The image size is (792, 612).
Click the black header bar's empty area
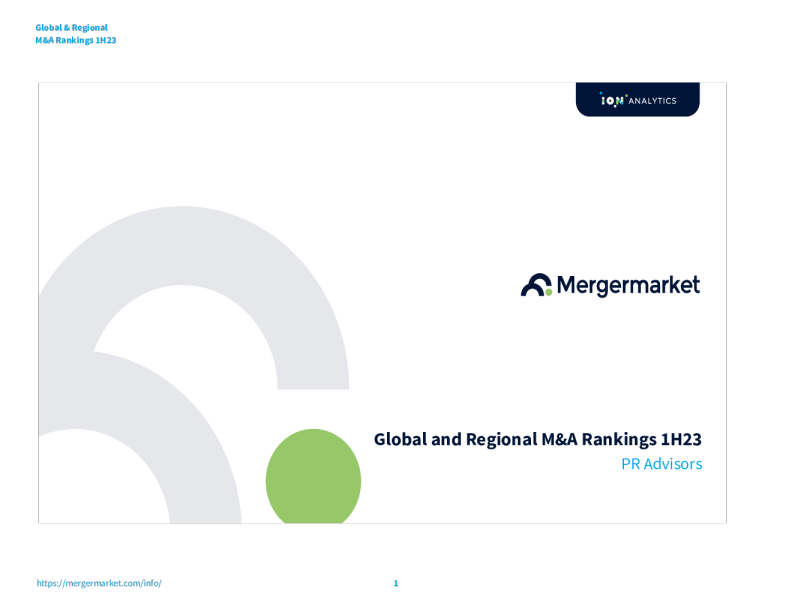click(x=400, y=55)
